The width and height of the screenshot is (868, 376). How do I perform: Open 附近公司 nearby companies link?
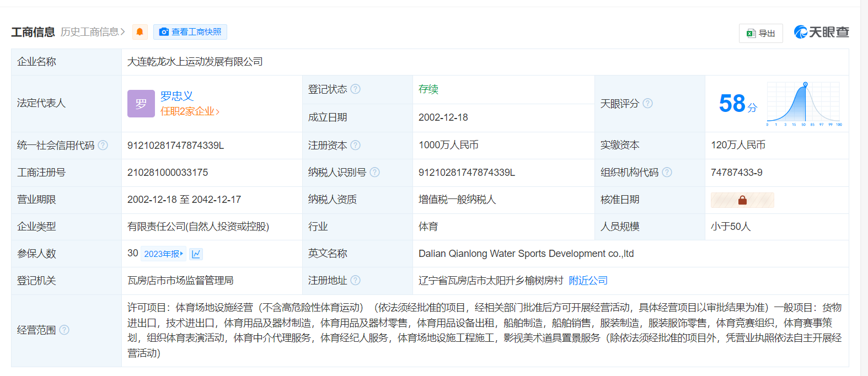pos(588,281)
